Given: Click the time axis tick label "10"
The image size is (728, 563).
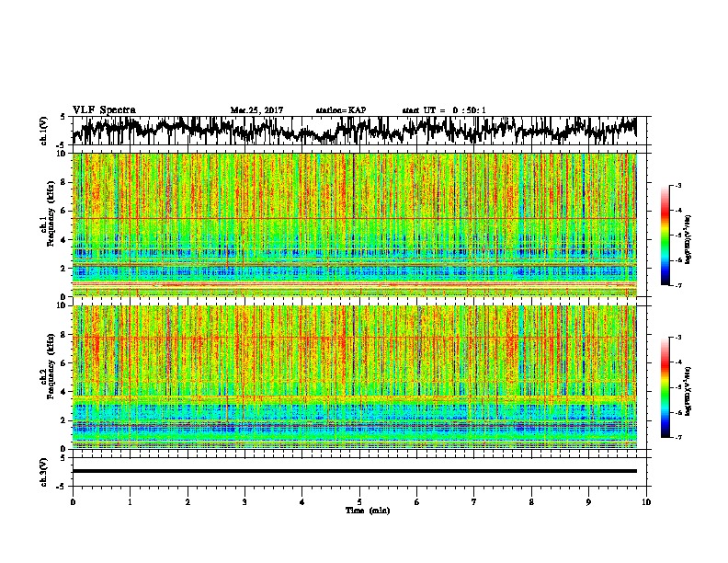Looking at the screenshot, I should pyautogui.click(x=646, y=502).
